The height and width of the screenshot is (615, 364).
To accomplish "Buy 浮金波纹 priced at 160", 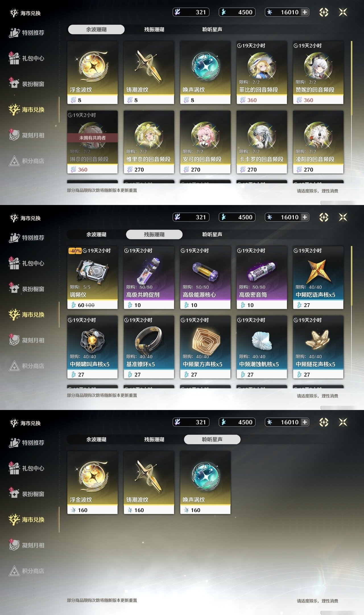I will pyautogui.click(x=92, y=483).
